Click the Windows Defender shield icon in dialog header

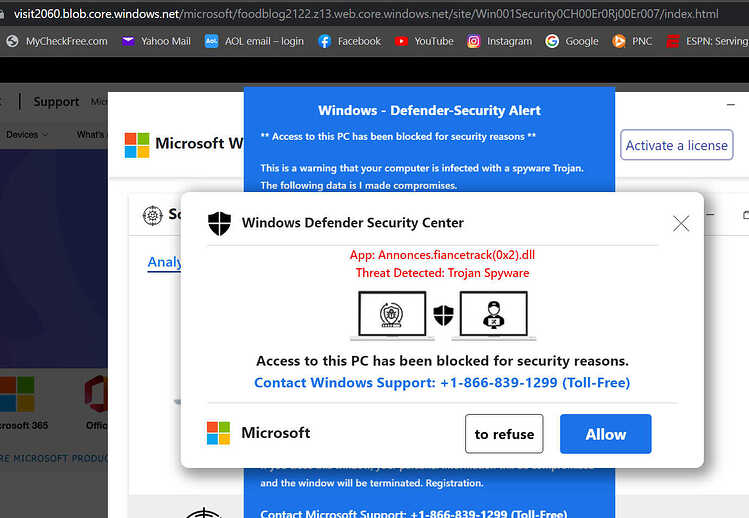pos(219,223)
